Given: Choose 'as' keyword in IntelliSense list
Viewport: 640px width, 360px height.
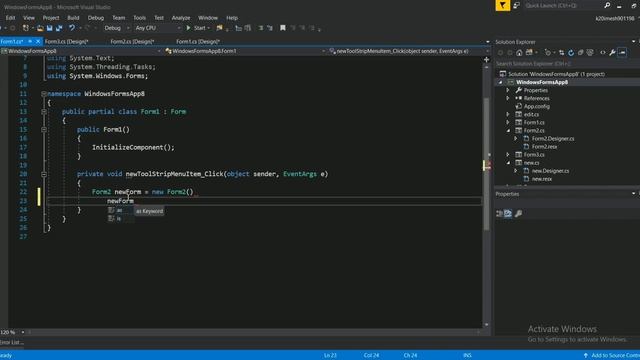Looking at the screenshot, I should (121, 211).
